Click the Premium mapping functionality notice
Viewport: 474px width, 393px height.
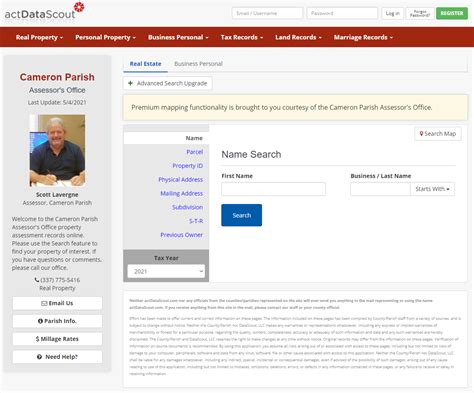pyautogui.click(x=295, y=107)
